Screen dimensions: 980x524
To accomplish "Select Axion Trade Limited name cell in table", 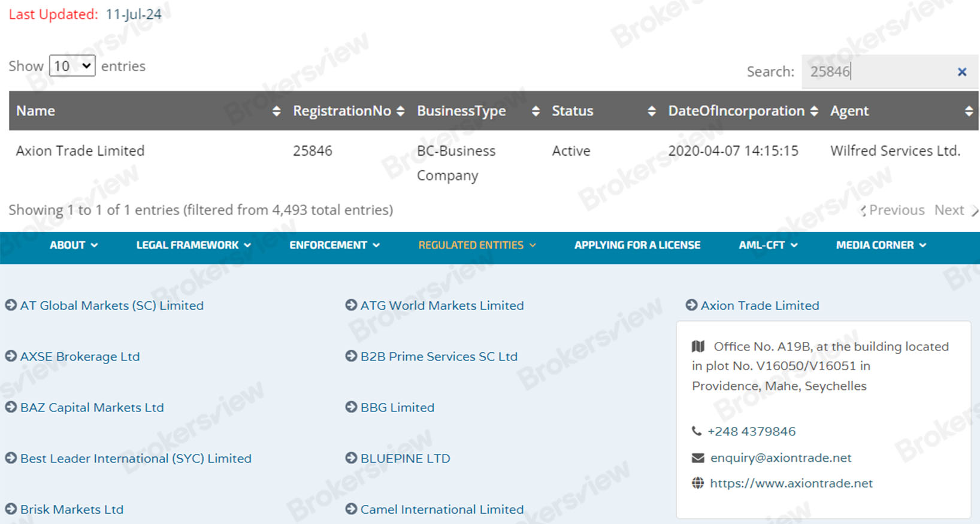I will tap(80, 151).
